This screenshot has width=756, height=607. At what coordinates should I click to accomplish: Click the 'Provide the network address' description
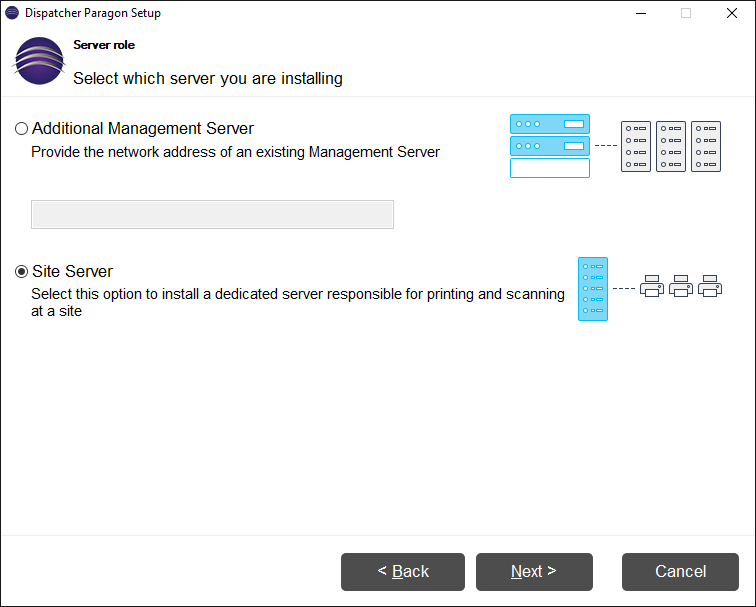(235, 152)
